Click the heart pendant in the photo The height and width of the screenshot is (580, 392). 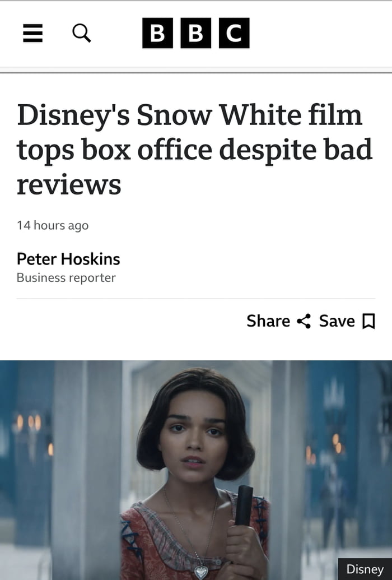pos(202,572)
